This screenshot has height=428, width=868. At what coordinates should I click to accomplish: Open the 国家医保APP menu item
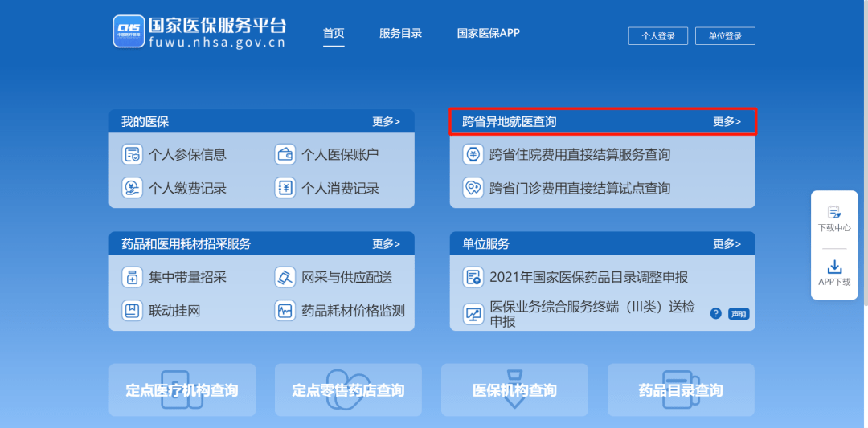489,33
